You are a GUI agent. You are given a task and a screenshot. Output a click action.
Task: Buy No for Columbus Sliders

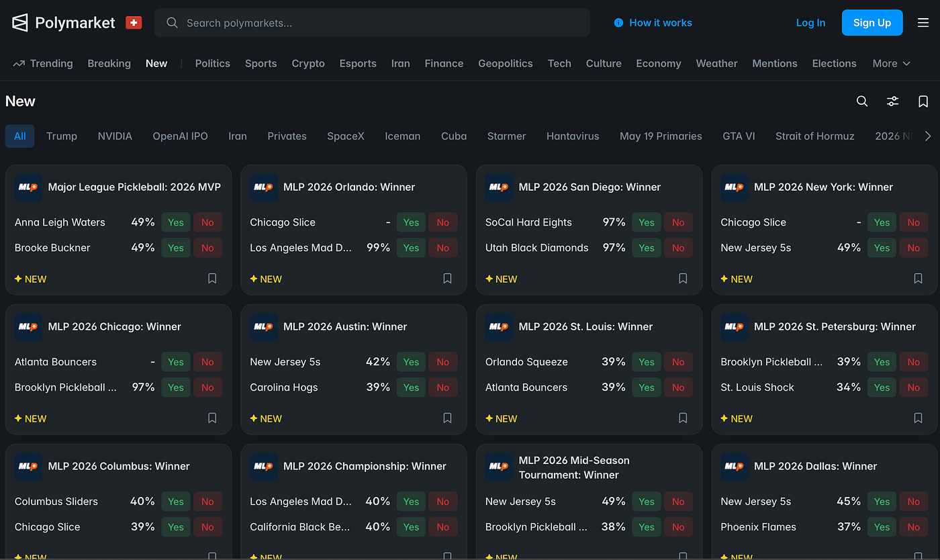pyautogui.click(x=207, y=502)
